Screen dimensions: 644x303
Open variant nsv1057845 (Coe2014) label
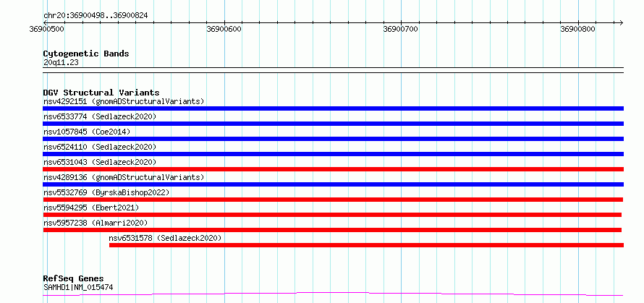(x=87, y=132)
